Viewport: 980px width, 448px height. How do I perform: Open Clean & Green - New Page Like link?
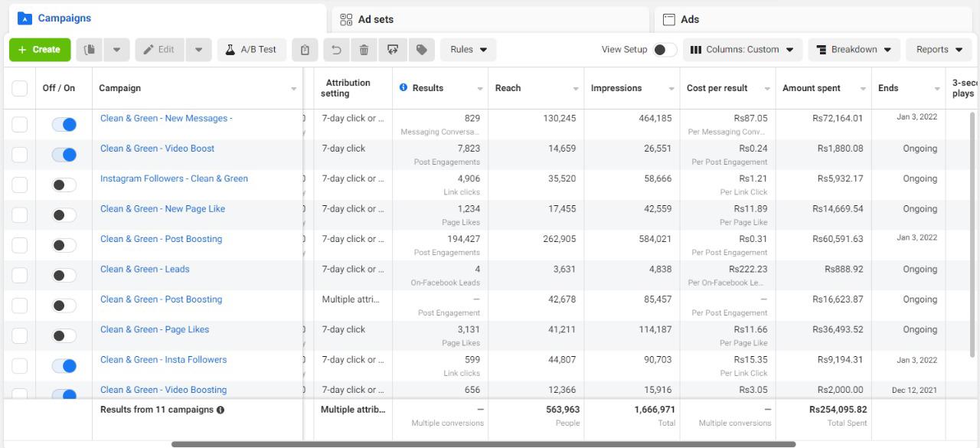pos(162,209)
